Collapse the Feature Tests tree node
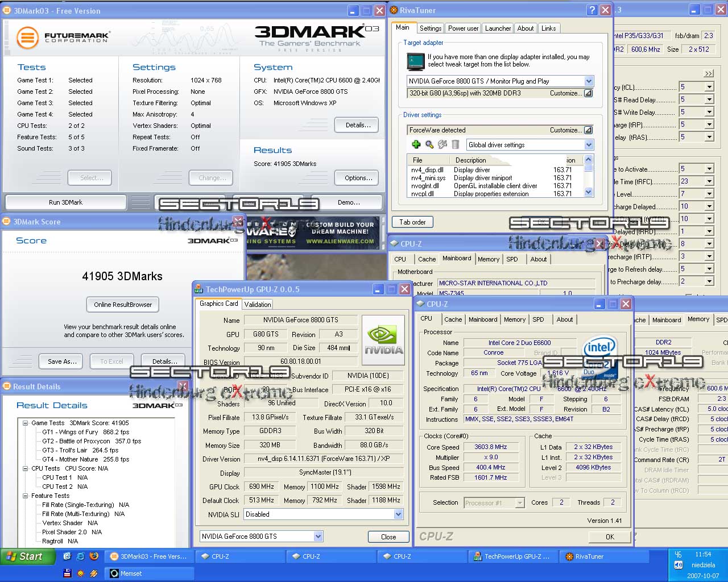The height and width of the screenshot is (582, 728). point(26,496)
